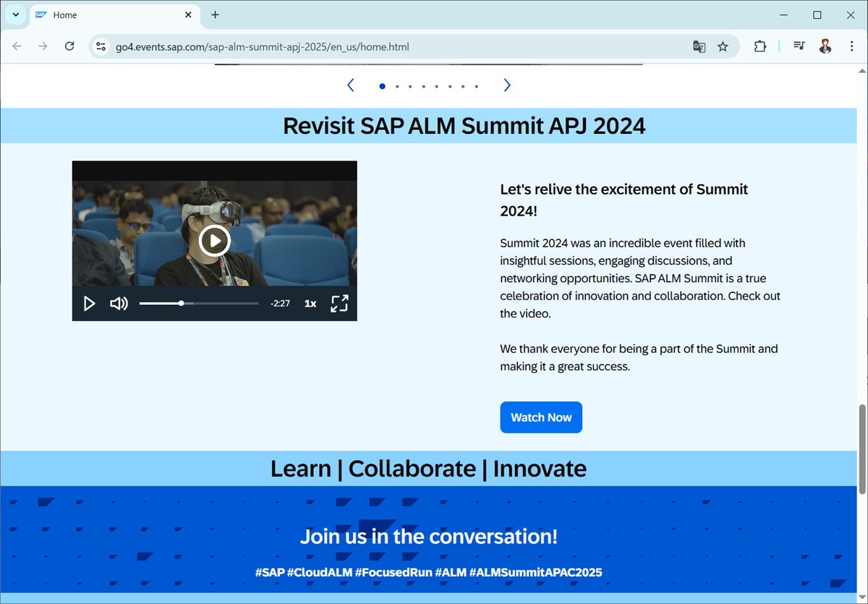Enter fullscreen video mode
The height and width of the screenshot is (604, 868).
click(x=339, y=304)
